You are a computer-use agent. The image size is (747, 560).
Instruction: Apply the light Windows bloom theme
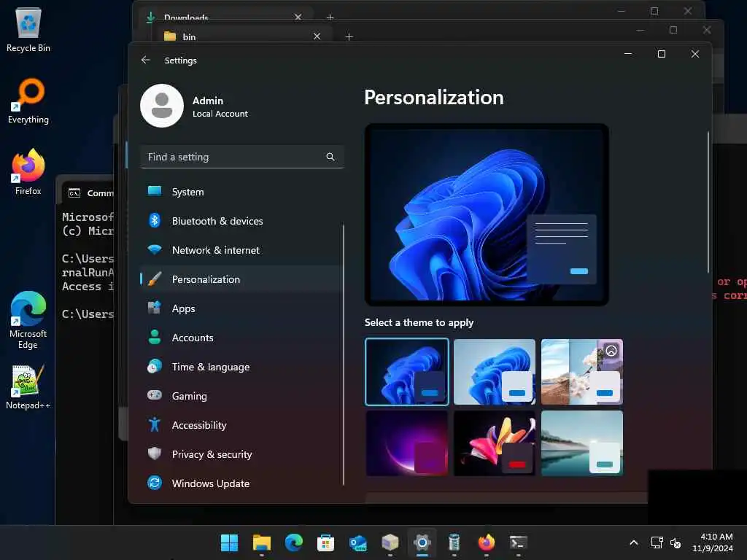(495, 371)
